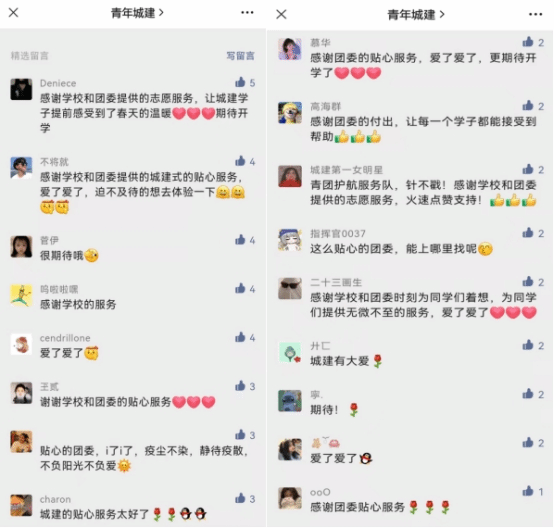
Task: Open 青年城建 account page in right header
Action: pyautogui.click(x=416, y=15)
